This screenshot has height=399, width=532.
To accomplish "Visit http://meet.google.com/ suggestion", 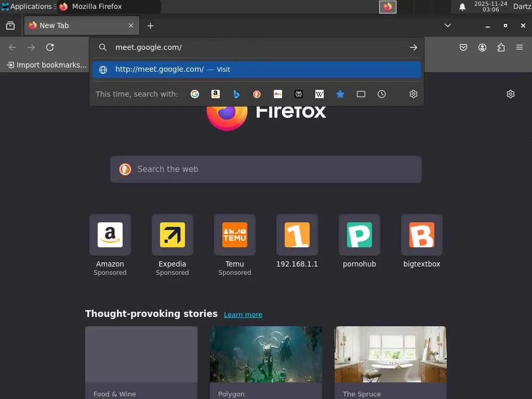I will 257,69.
